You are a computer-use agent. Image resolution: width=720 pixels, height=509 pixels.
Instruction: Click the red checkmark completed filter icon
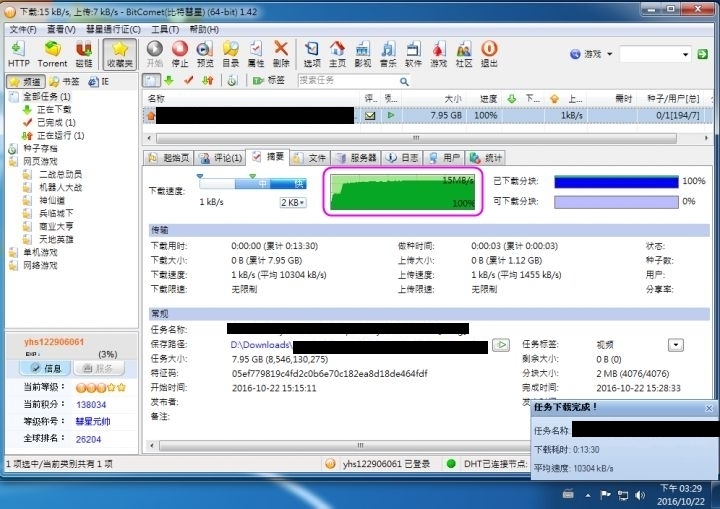point(188,81)
